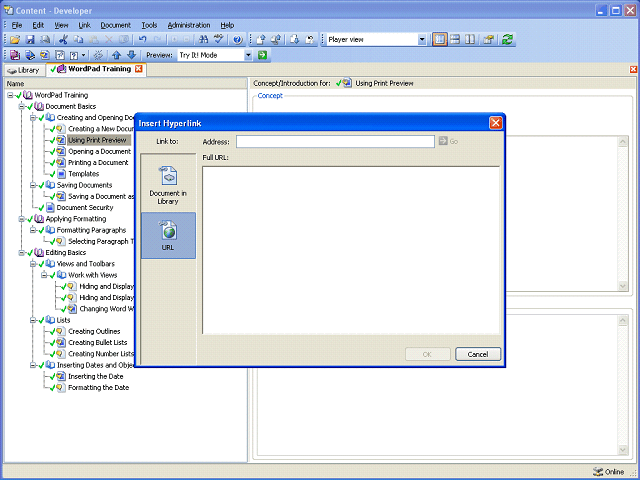Click the red close button at right of tab bar
The image size is (640, 480).
pyautogui.click(x=633, y=69)
